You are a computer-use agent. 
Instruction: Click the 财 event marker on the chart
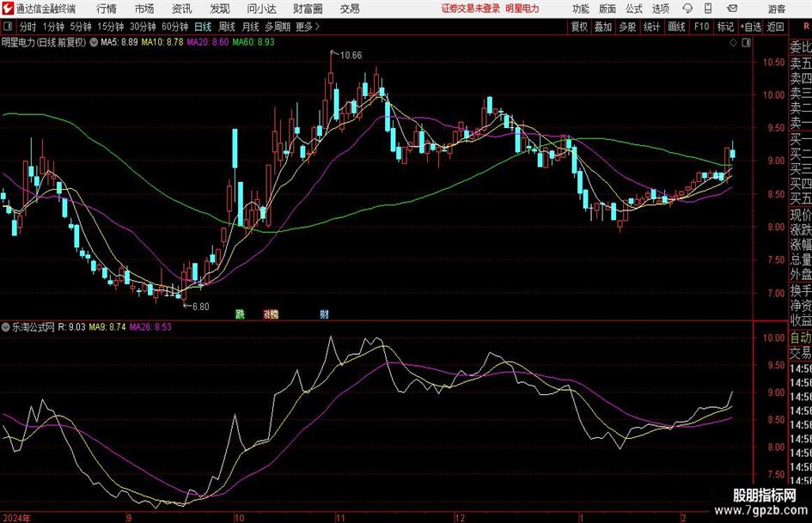[x=324, y=313]
